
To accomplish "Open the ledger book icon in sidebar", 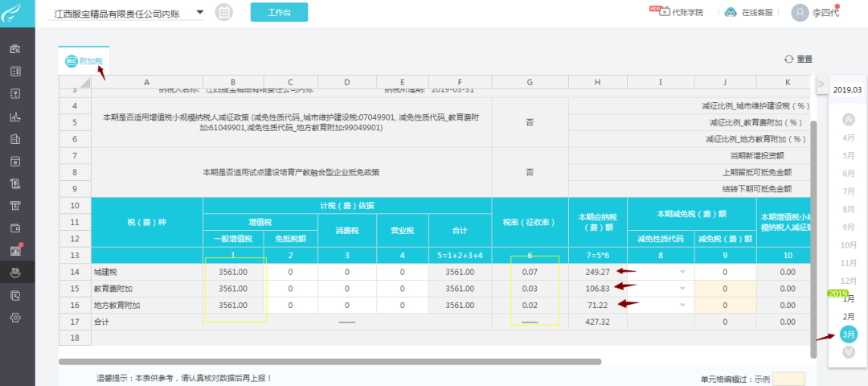I will point(15,71).
